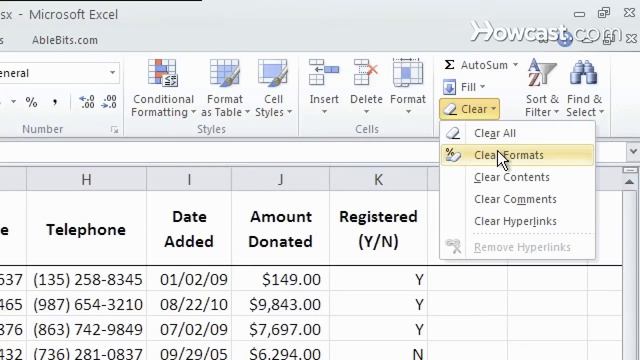The image size is (640, 360).
Task: Select column H header
Action: (x=87, y=179)
